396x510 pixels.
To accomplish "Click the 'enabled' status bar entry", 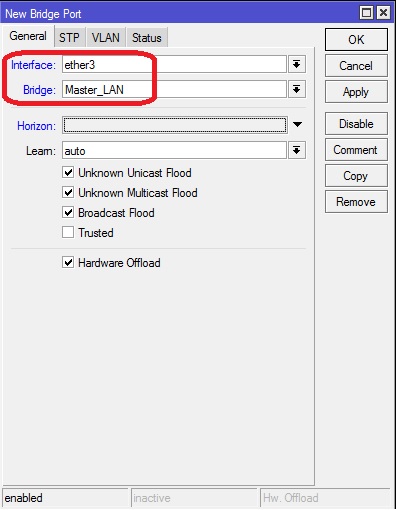I will (x=65, y=498).
